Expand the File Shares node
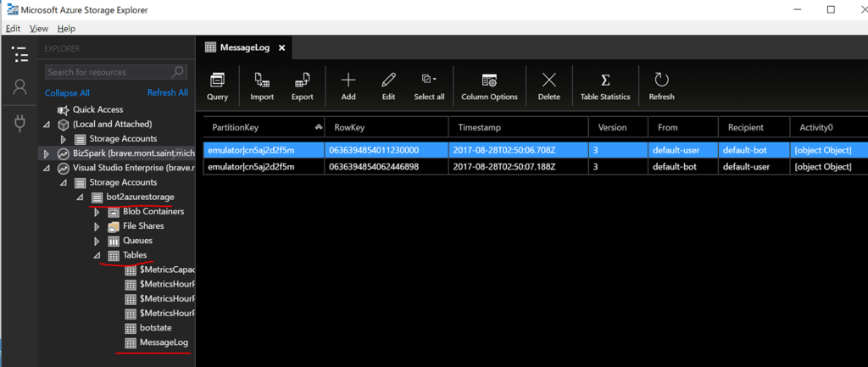 (x=97, y=226)
